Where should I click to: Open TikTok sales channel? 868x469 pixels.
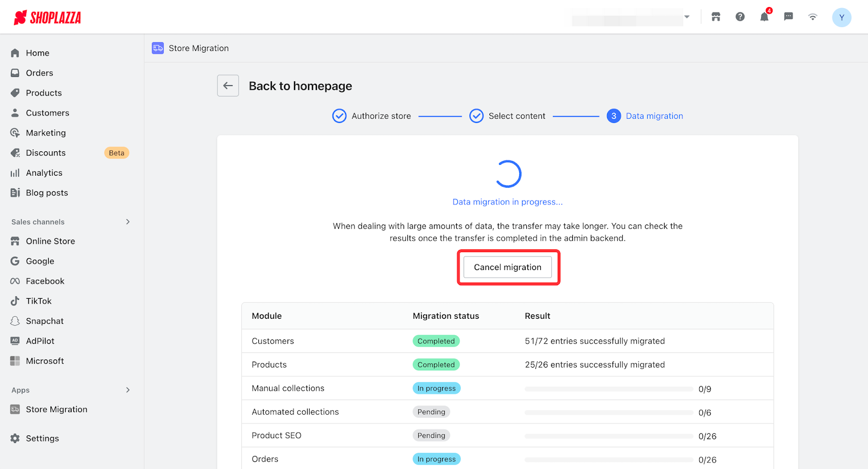[39, 301]
